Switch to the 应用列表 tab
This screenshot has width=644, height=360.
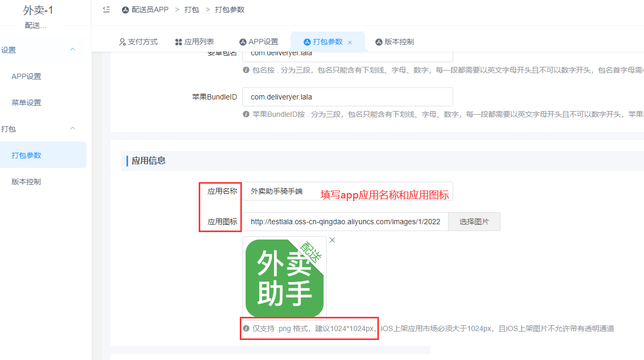tap(194, 42)
